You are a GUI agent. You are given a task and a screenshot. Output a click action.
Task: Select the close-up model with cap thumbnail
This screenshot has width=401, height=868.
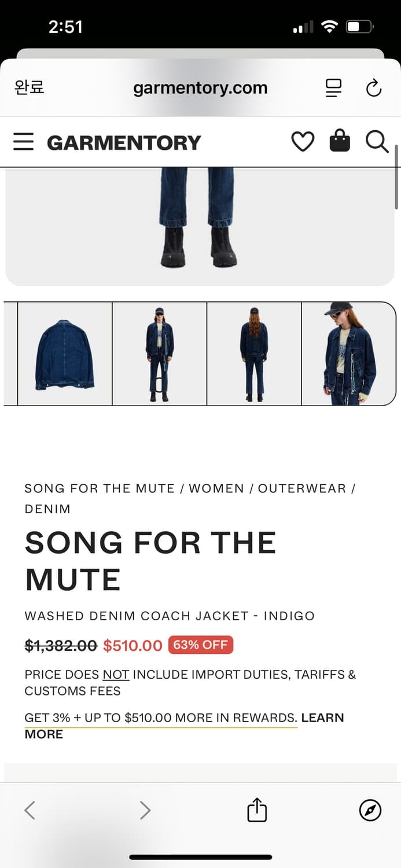tap(349, 354)
